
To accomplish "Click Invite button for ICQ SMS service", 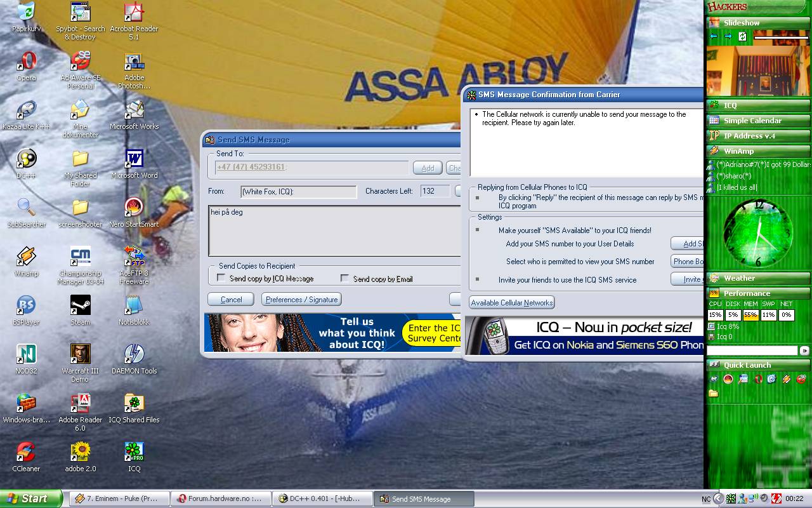I will (x=688, y=279).
